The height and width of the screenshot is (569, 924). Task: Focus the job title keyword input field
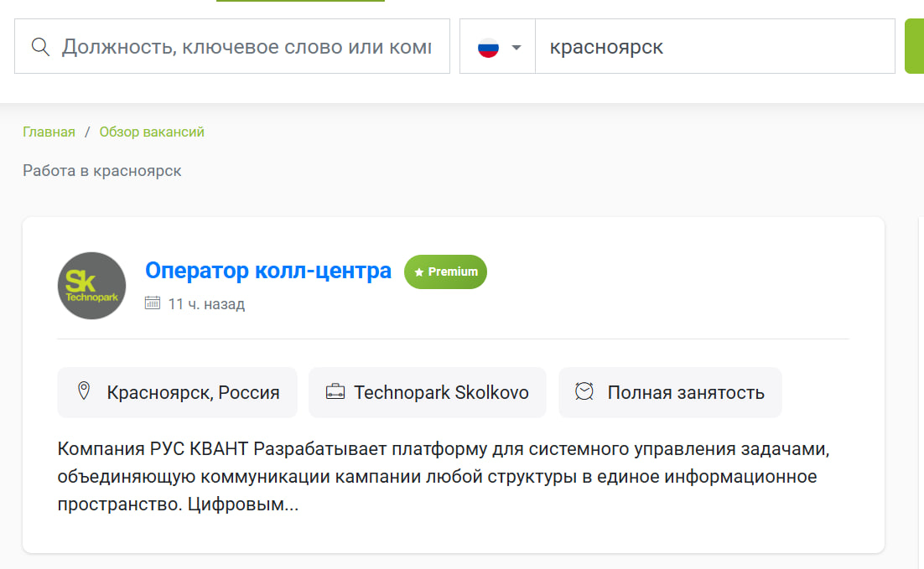(247, 46)
